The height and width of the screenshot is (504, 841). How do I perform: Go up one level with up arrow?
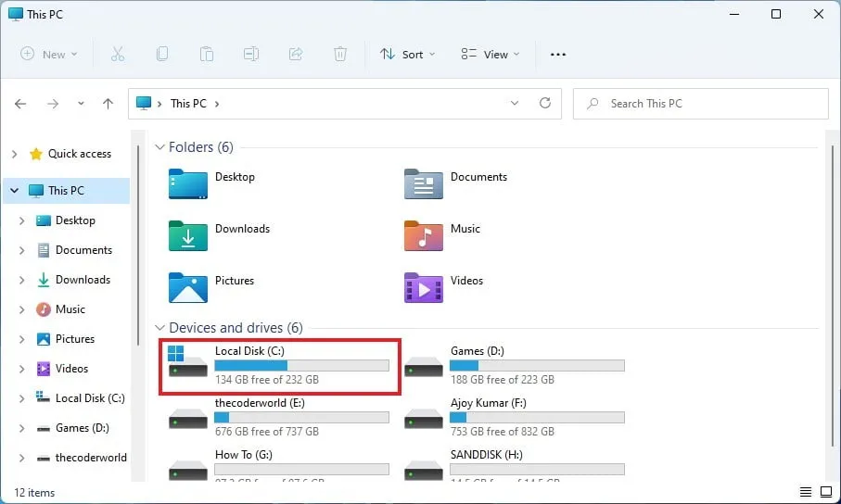pos(108,104)
